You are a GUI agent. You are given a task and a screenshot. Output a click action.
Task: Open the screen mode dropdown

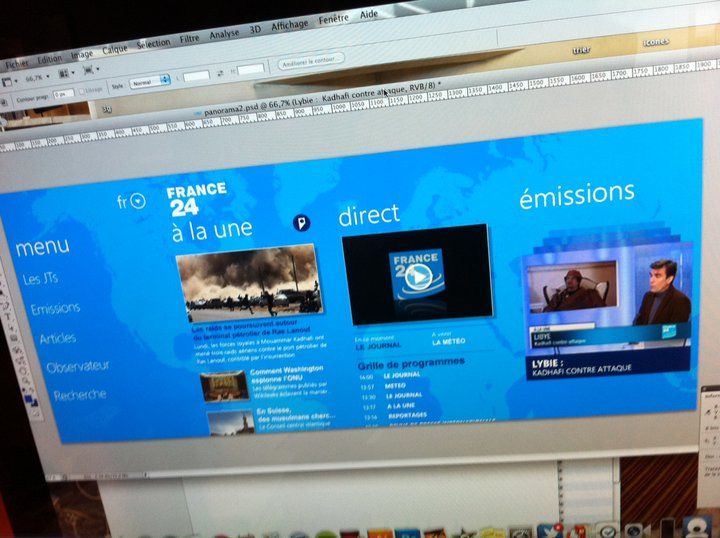tap(91, 70)
